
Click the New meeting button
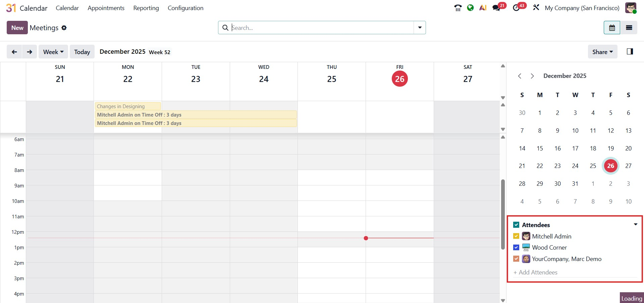pos(17,28)
